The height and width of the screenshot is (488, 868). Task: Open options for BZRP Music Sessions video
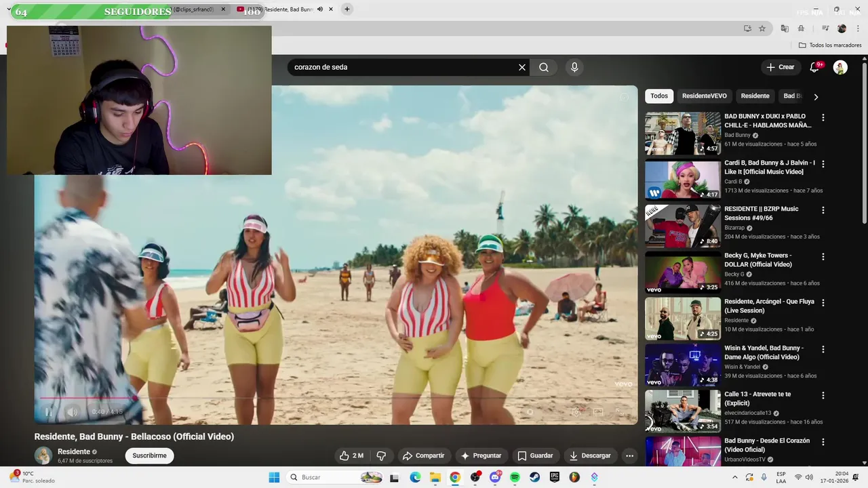point(823,210)
